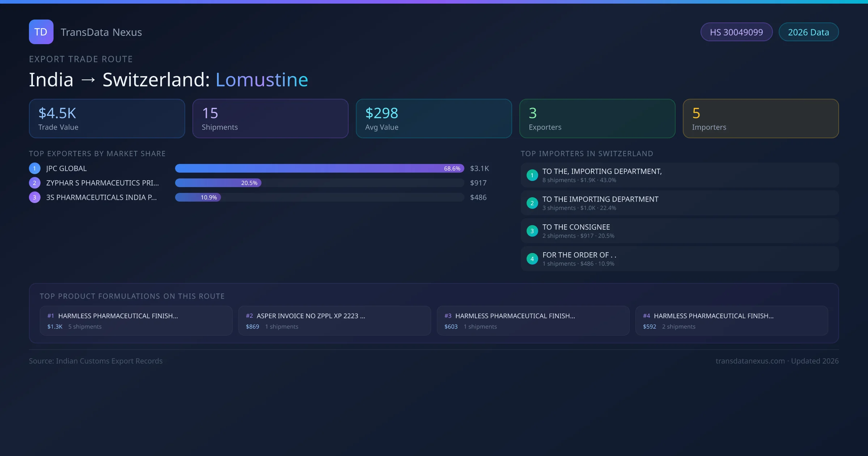Select the $298 Avg Value card
Image resolution: width=868 pixels, height=456 pixels.
click(434, 118)
